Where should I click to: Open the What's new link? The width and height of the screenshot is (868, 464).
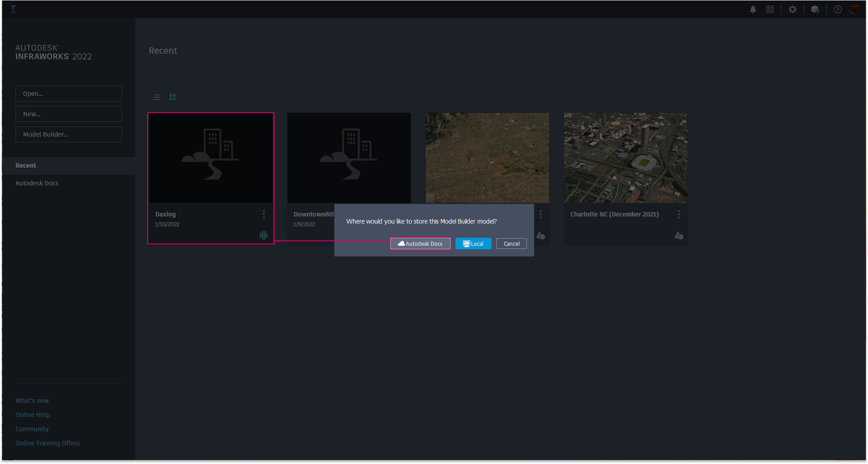[x=32, y=401]
